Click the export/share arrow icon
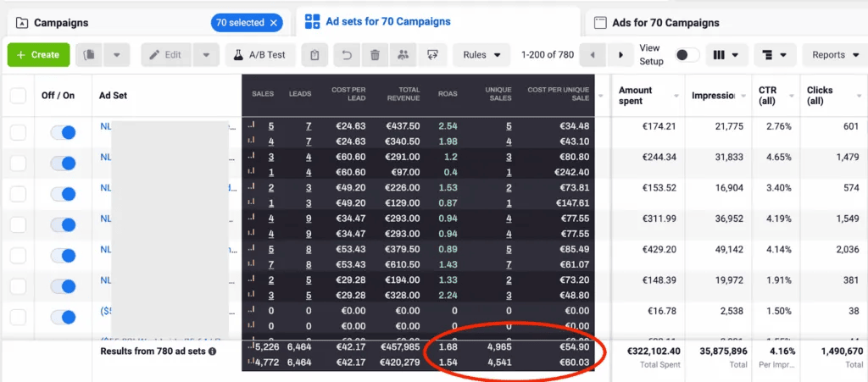 pyautogui.click(x=431, y=55)
